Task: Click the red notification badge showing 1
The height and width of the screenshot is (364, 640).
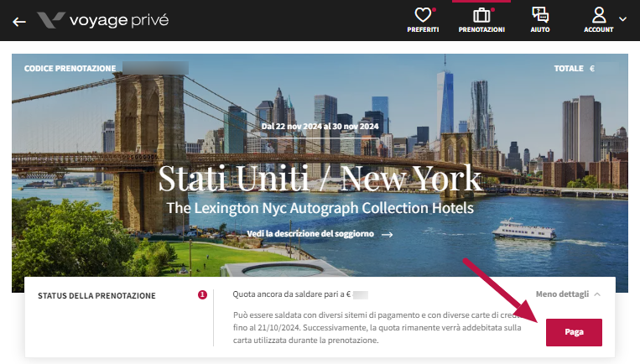Action: [202, 294]
